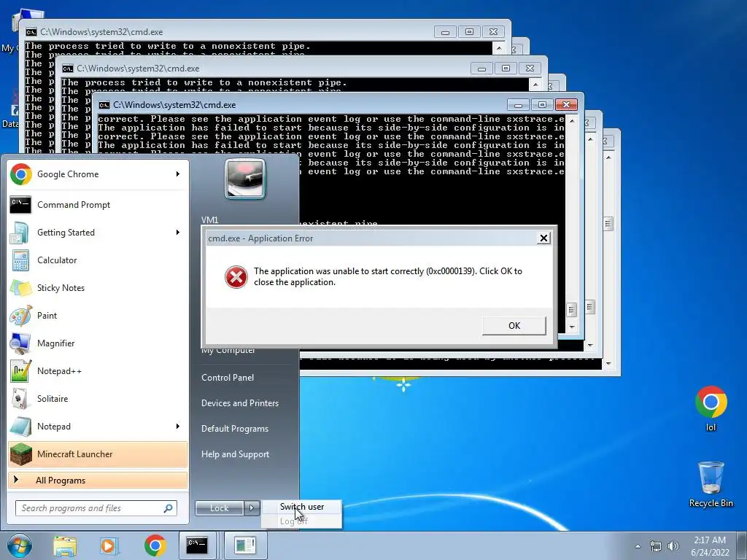
Task: Open Default Programs
Action: pyautogui.click(x=235, y=429)
